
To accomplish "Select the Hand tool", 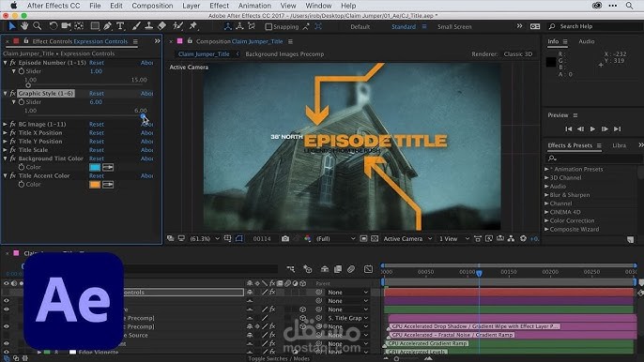I will point(24,26).
